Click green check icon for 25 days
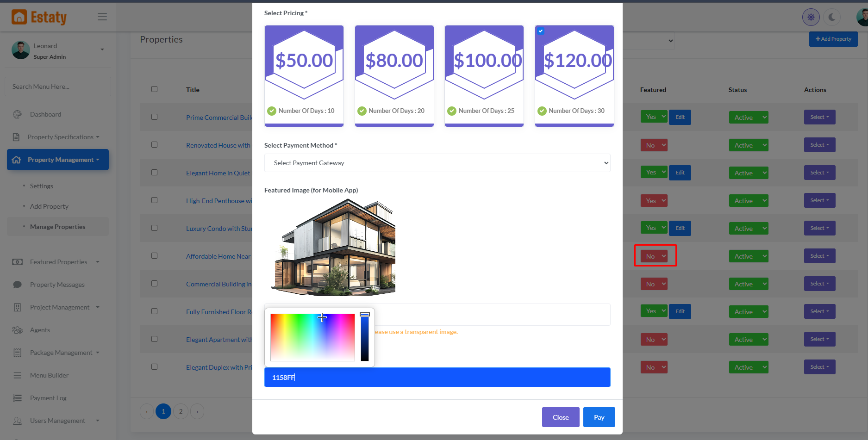Screen dimensions: 868x440 tap(452, 111)
